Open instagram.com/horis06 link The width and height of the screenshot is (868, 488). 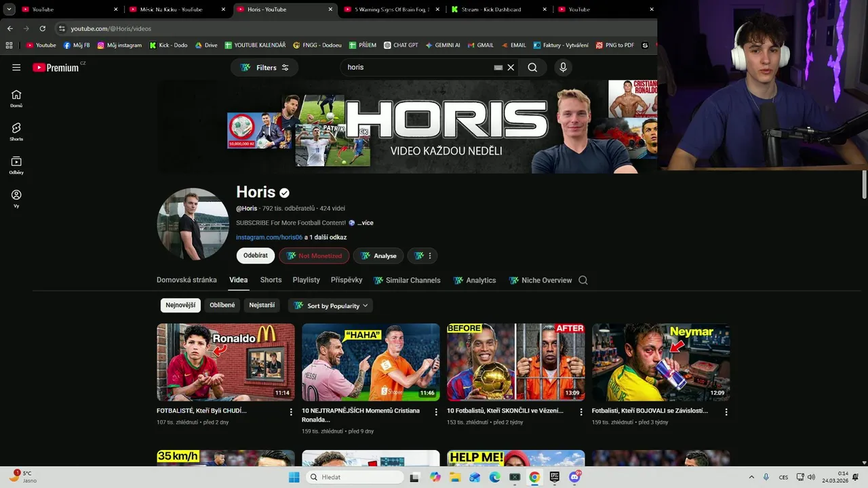[x=269, y=237]
